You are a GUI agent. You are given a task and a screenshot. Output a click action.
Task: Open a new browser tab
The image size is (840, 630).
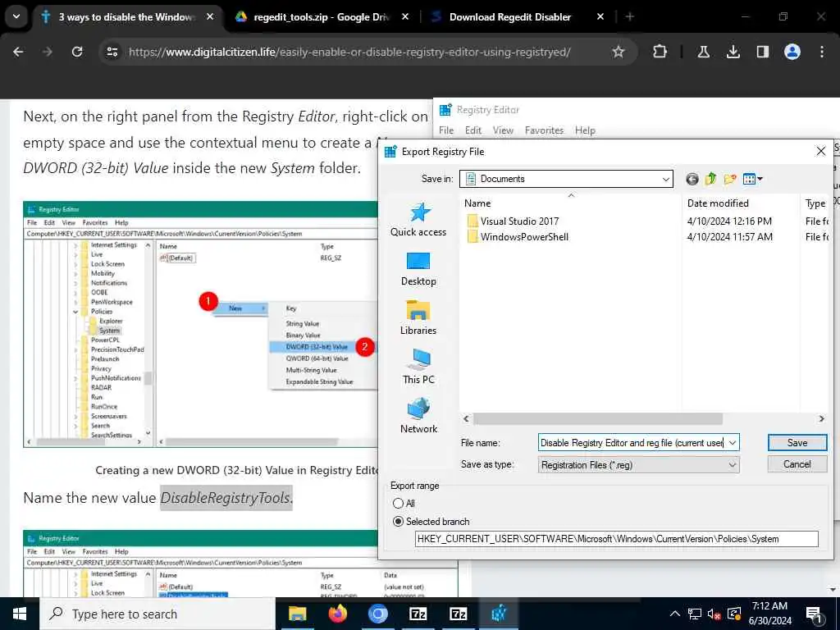click(630, 16)
